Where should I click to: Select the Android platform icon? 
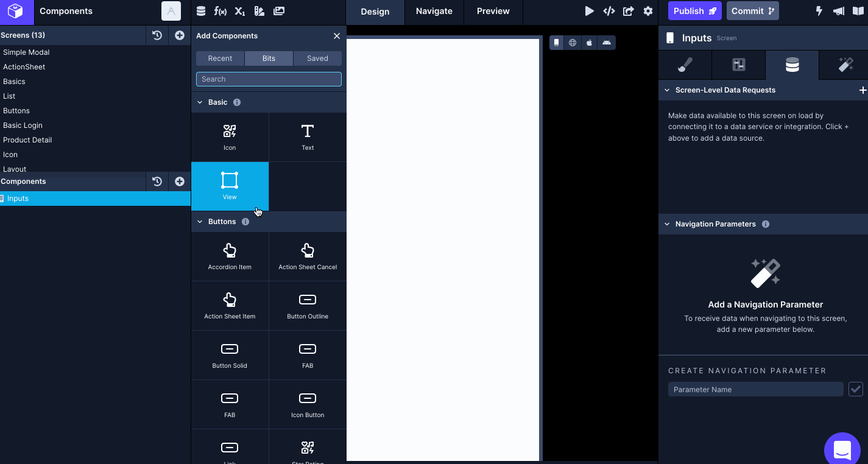tap(606, 43)
